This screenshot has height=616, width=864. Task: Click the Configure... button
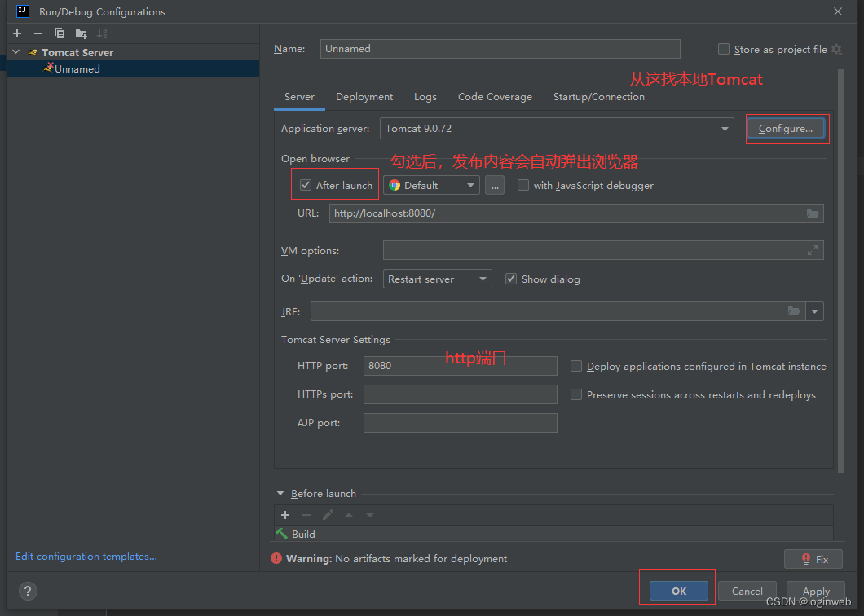[786, 129]
